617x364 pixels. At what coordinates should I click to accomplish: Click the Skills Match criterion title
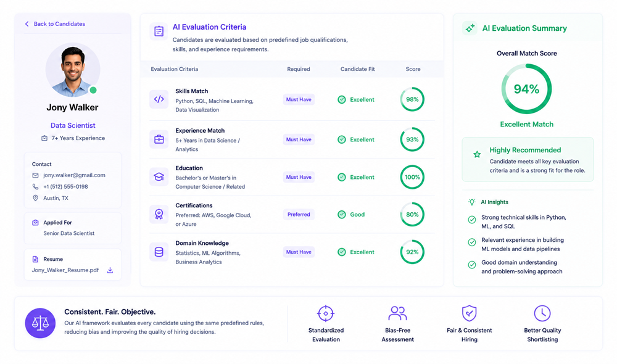click(192, 91)
